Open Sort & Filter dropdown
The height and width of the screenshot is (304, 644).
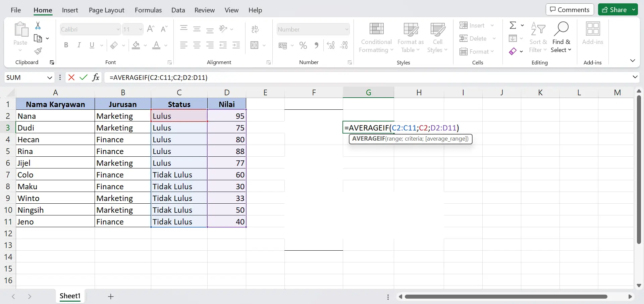click(538, 38)
